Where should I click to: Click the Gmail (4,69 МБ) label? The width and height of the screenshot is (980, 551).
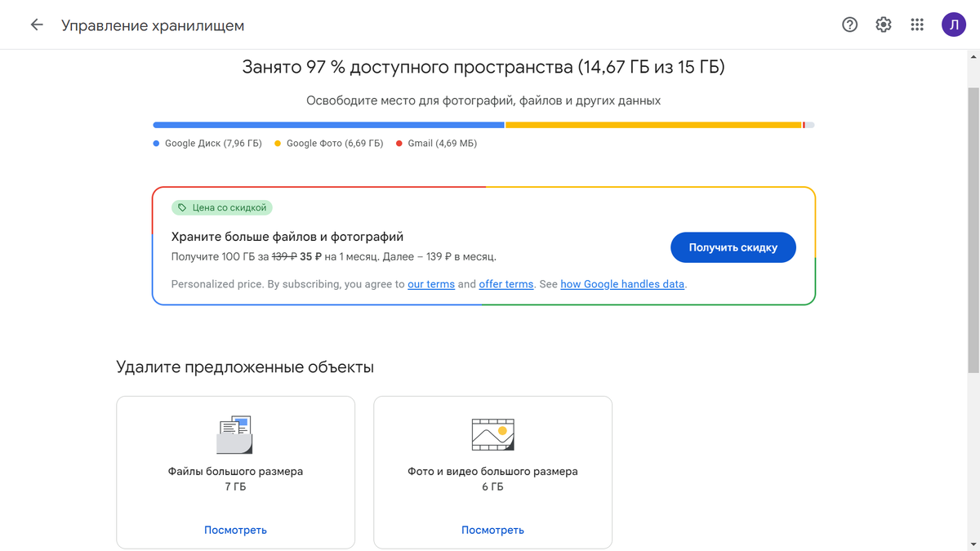pyautogui.click(x=442, y=144)
